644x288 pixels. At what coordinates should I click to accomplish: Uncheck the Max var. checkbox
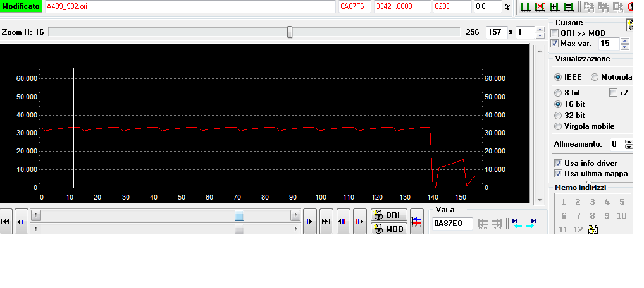pos(554,43)
